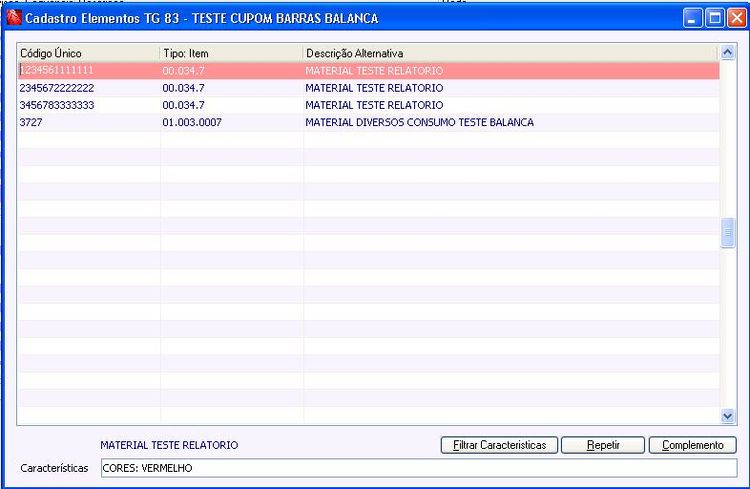The height and width of the screenshot is (489, 750).
Task: Sort by the Código Único column header
Action: [x=88, y=53]
